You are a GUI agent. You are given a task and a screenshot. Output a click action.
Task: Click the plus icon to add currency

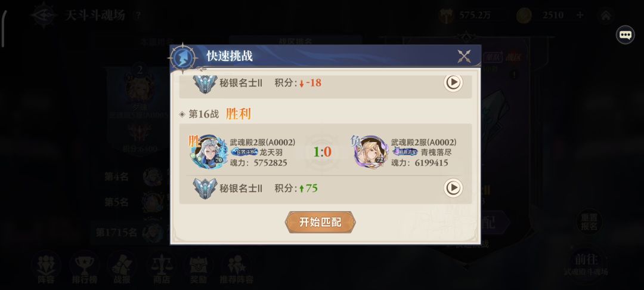click(x=580, y=16)
